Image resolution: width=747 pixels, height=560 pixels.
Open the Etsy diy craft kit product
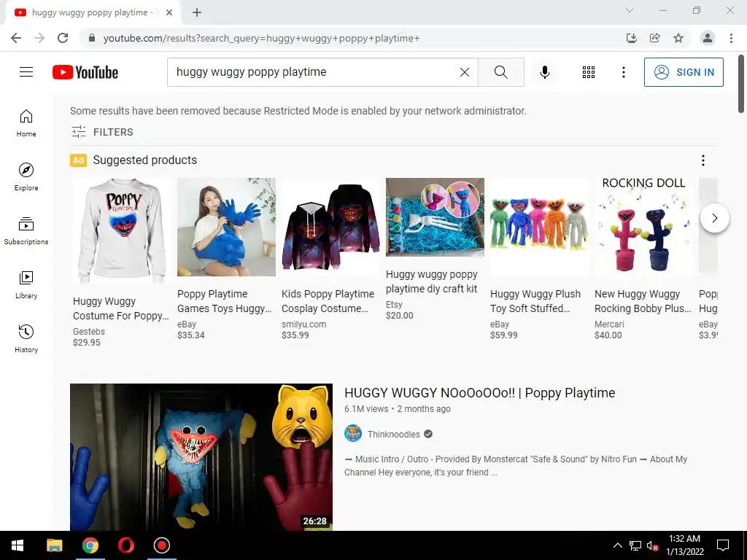point(432,281)
